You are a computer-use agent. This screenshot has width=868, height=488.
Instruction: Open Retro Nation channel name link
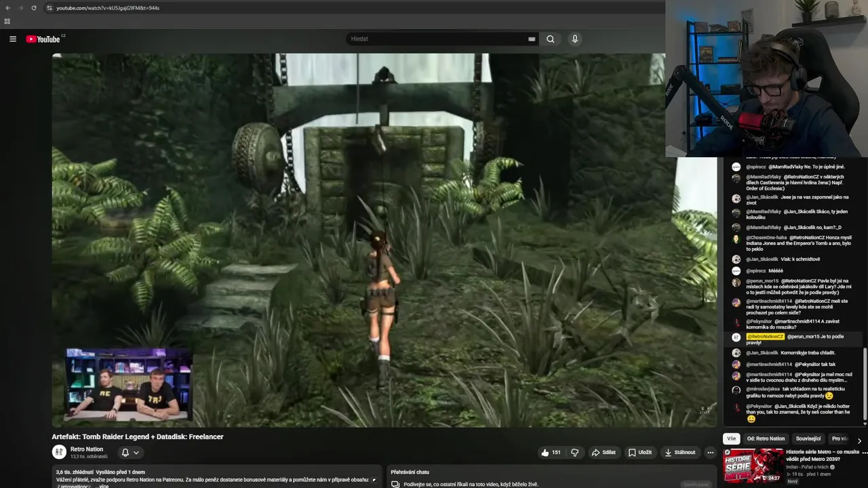tap(87, 449)
